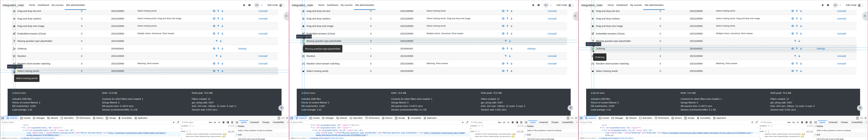
Task: Click DevTools element picker icon in middle window
Action: pyautogui.click(x=292, y=118)
